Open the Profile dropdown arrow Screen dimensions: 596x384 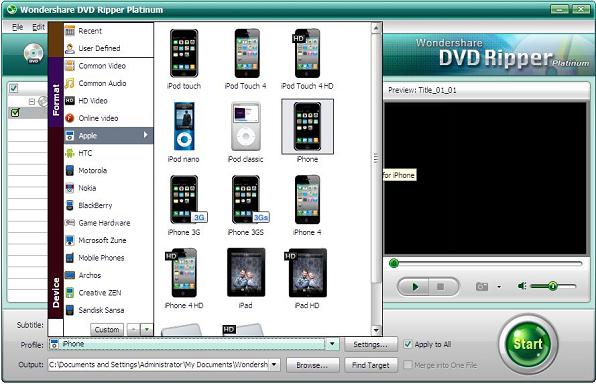coord(332,344)
